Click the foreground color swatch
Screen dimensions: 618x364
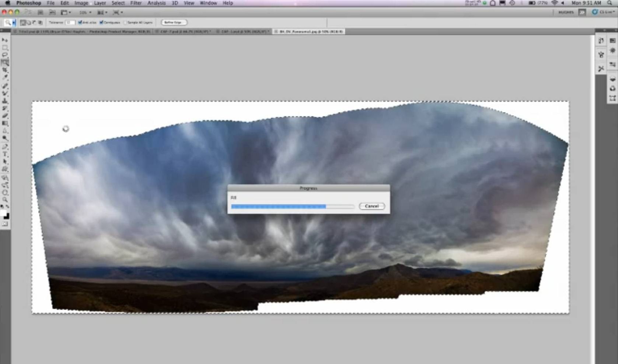coord(3,214)
